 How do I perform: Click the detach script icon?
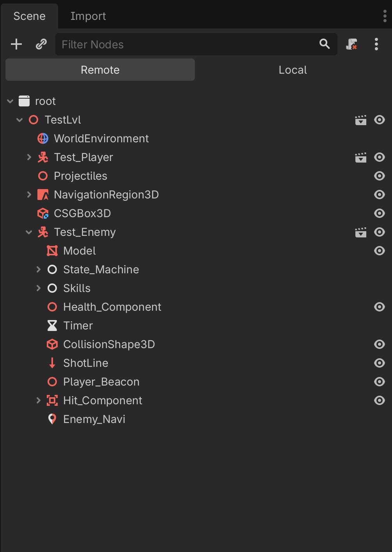pos(351,44)
